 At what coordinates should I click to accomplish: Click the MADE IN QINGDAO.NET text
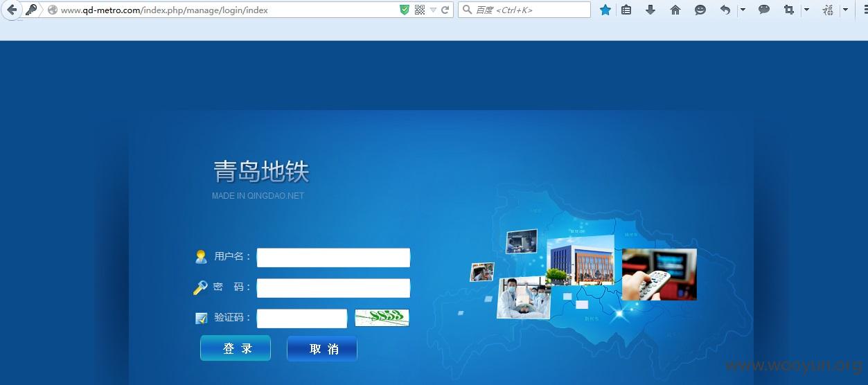[258, 196]
